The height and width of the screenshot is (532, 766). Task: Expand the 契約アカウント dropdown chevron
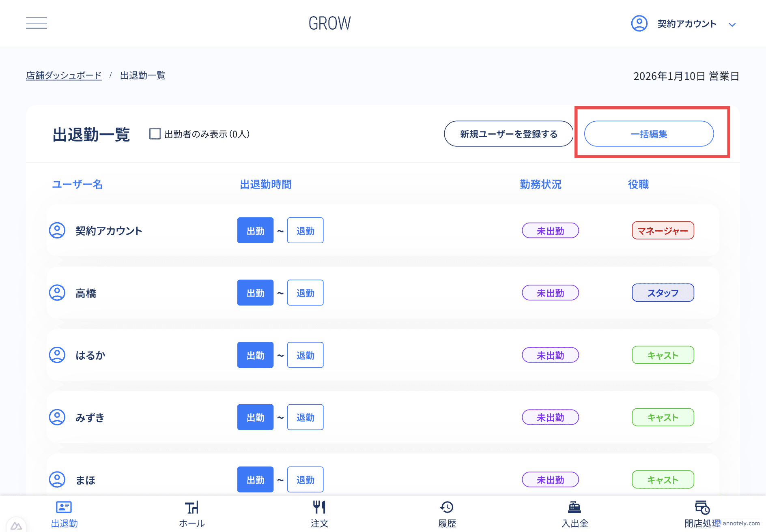tap(732, 24)
